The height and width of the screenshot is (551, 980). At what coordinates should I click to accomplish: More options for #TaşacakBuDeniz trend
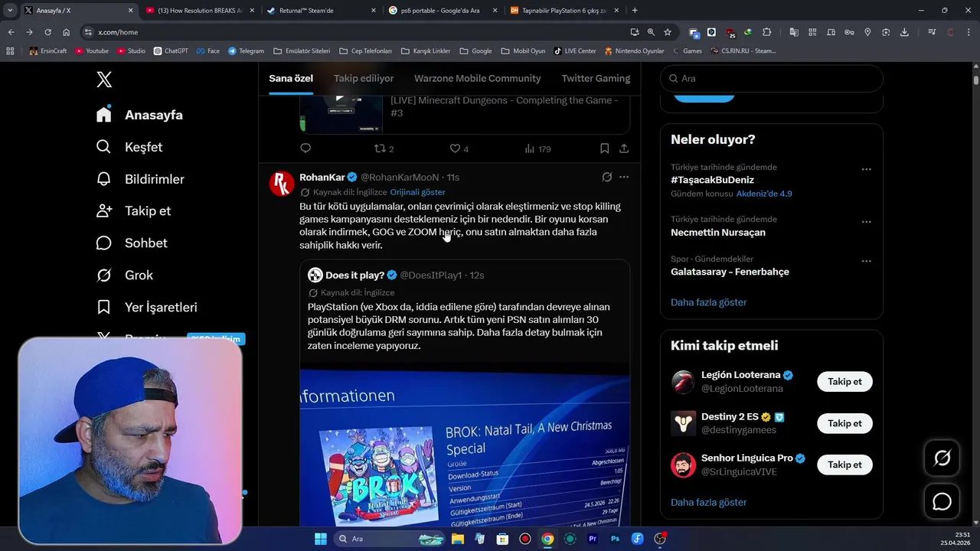[866, 169]
